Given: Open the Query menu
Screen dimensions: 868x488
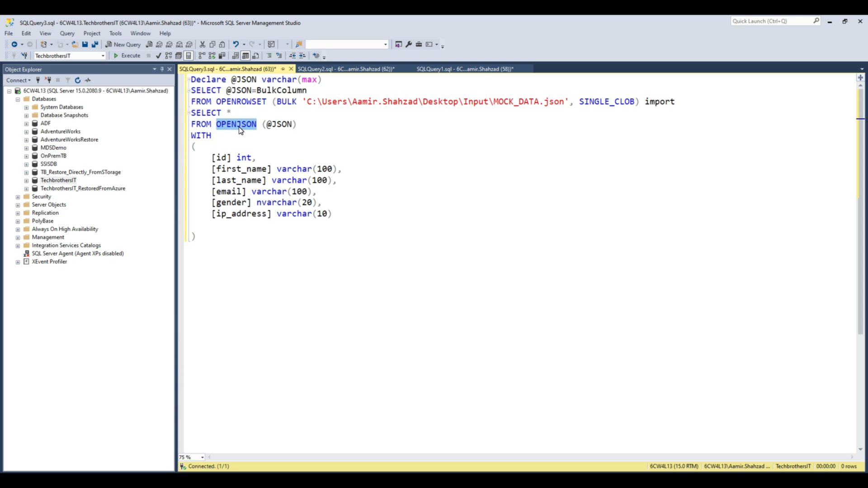Looking at the screenshot, I should [x=67, y=33].
